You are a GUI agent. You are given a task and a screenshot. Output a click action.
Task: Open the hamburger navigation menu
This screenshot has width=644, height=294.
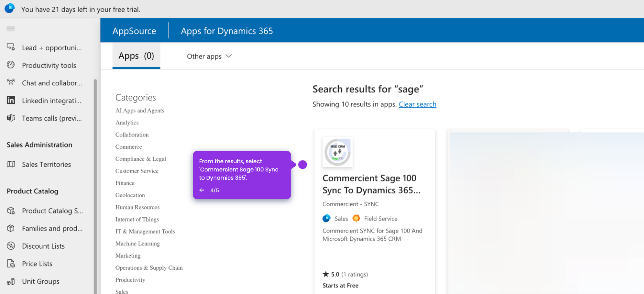tap(11, 29)
